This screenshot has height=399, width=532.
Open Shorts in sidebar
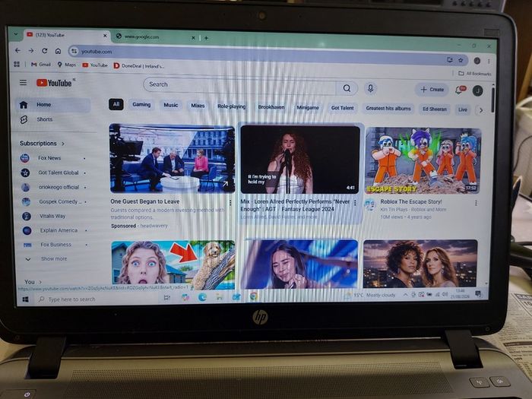click(x=52, y=119)
